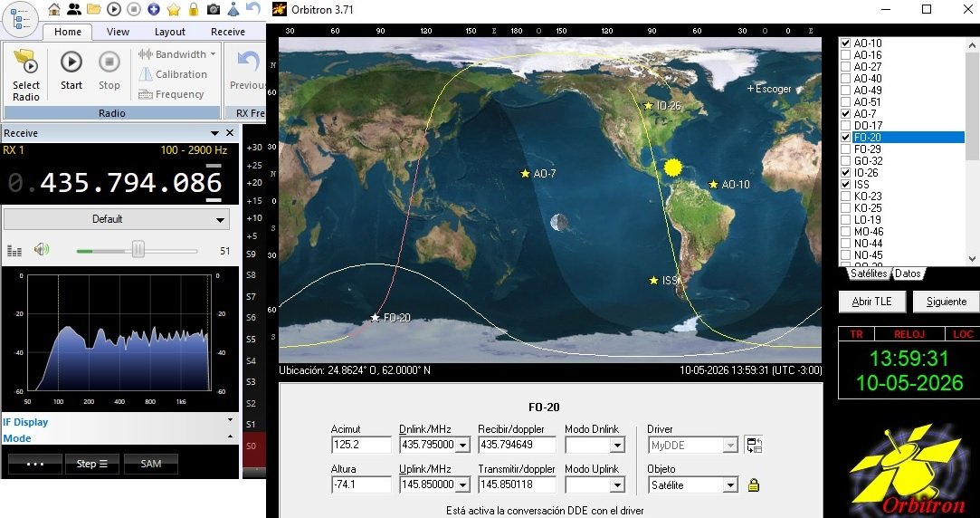
Task: Open the Uplink/MHz frequency dropdown
Action: (463, 484)
